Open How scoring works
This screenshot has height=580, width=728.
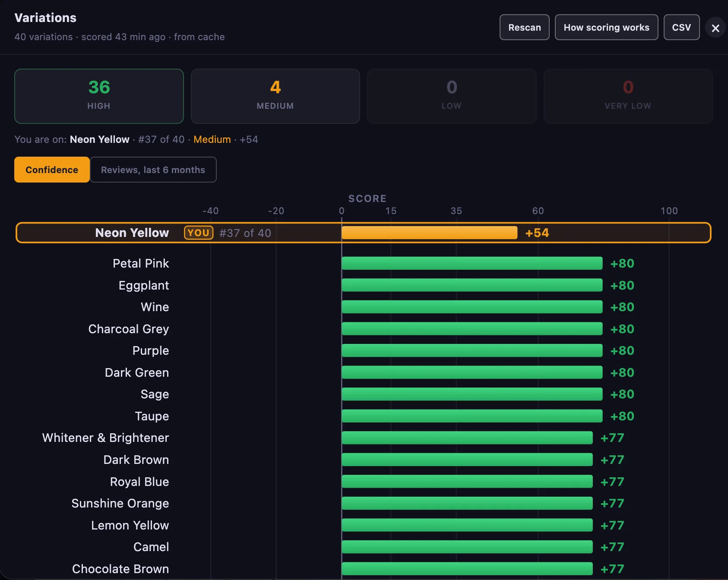[606, 27]
